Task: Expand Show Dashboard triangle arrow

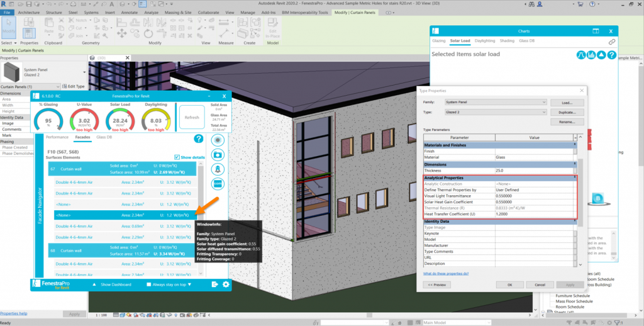Action: point(94,284)
